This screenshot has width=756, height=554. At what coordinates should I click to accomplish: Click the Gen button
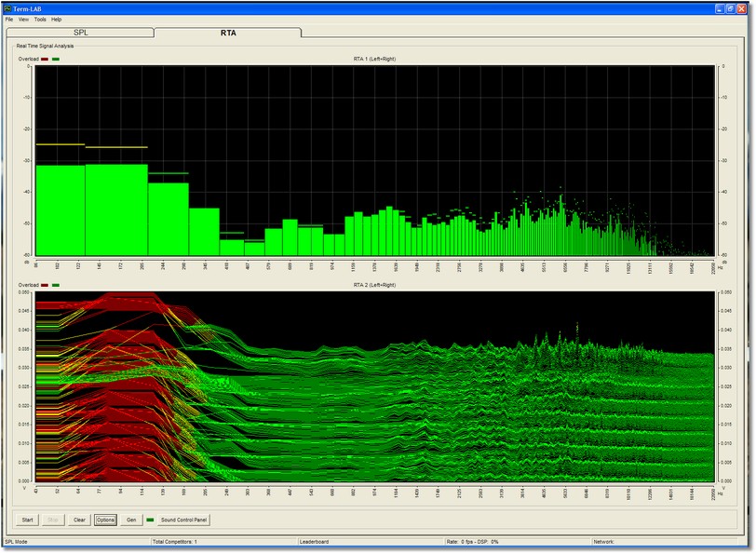(x=131, y=520)
